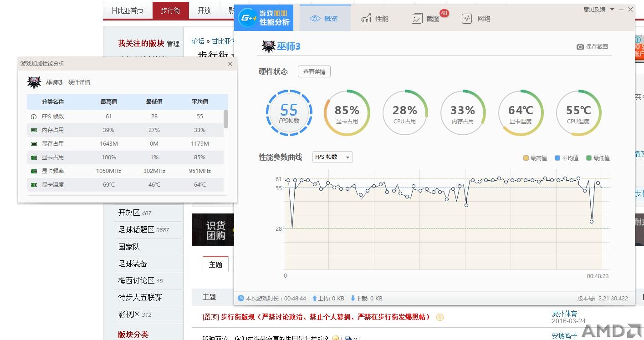Click the 显卡温度 GPU temp row icon

tap(34, 185)
